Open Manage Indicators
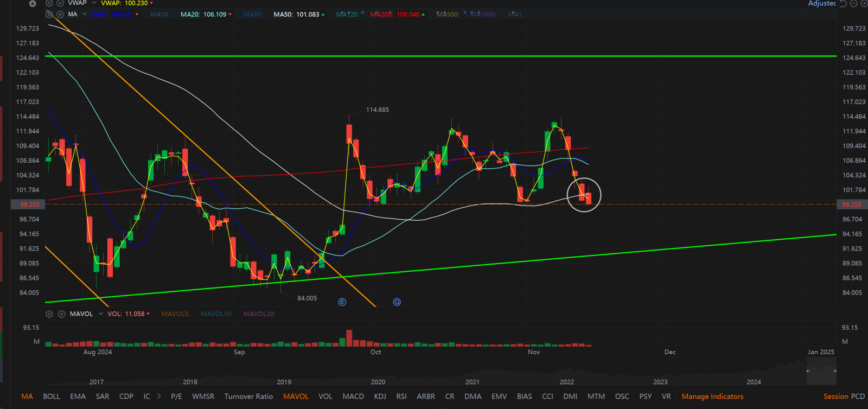868x409 pixels. [x=712, y=397]
